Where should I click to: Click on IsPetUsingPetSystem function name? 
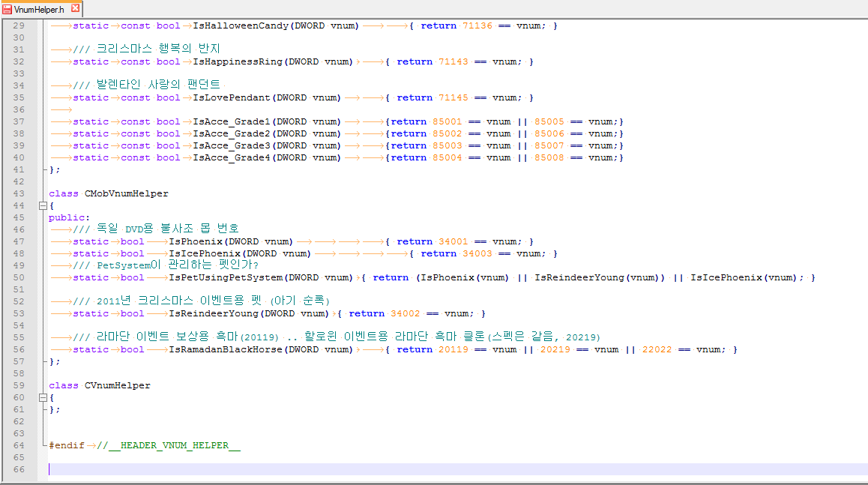[226, 277]
